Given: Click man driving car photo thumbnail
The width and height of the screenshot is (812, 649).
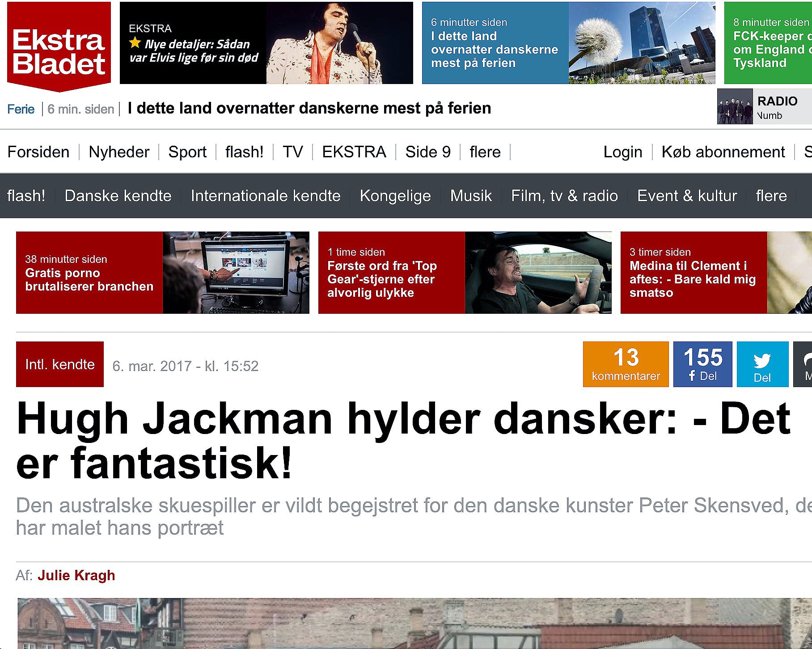Looking at the screenshot, I should click(538, 273).
